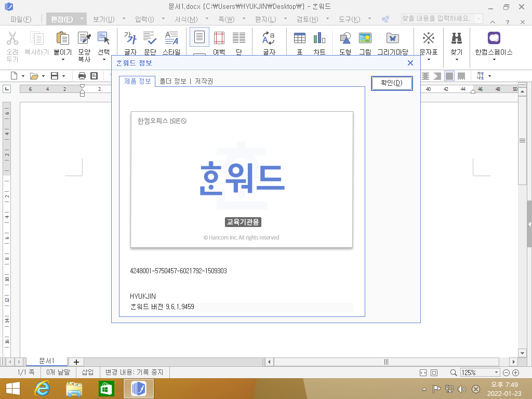Open the 보기(U) menu
This screenshot has width=532, height=399.
[x=103, y=19]
